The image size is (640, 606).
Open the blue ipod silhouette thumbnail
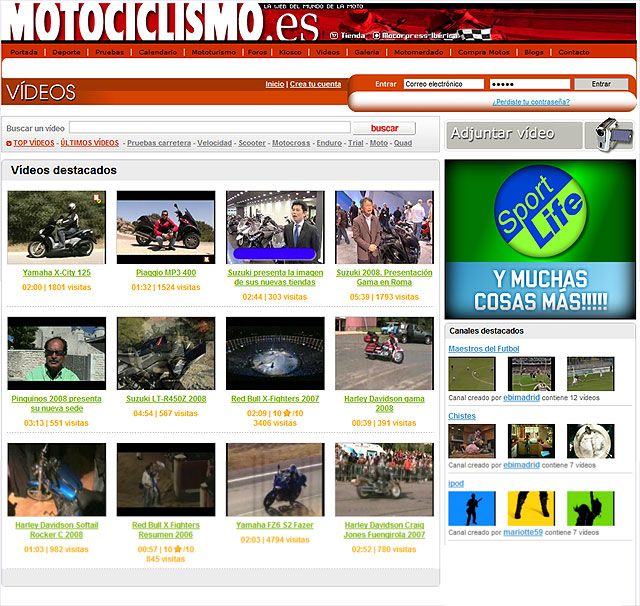coord(472,508)
